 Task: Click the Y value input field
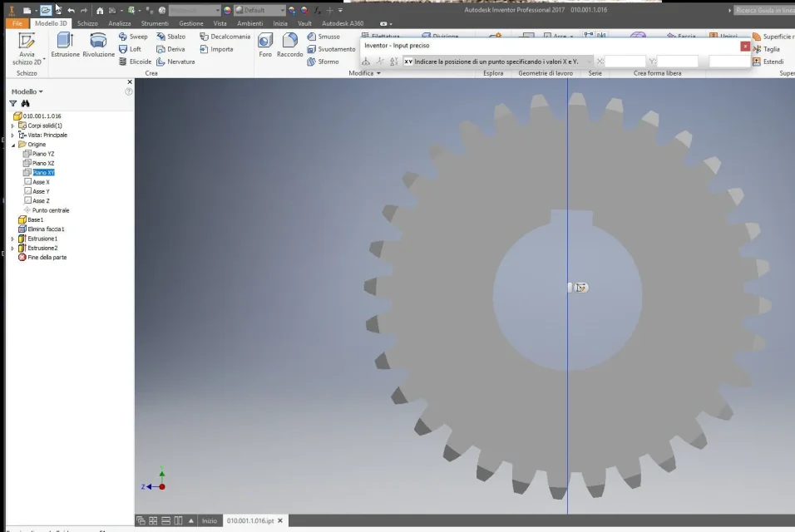pos(678,62)
